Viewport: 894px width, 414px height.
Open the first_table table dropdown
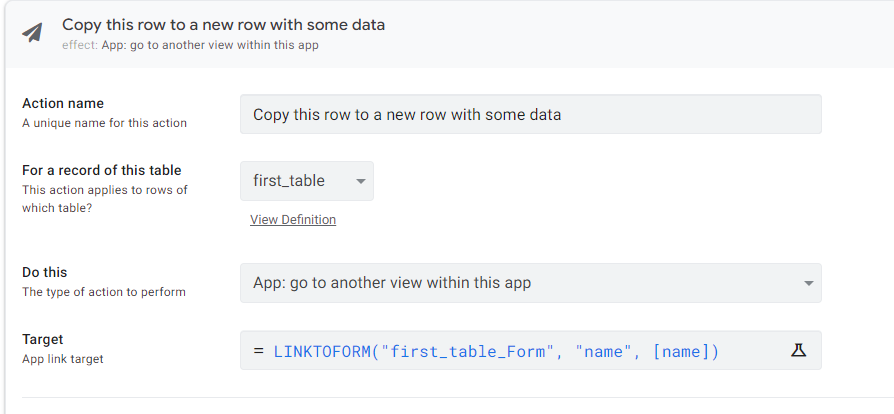click(x=307, y=181)
